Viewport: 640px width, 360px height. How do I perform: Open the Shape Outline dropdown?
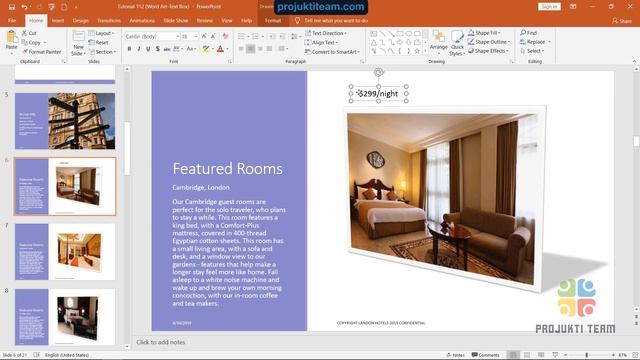tap(489, 42)
